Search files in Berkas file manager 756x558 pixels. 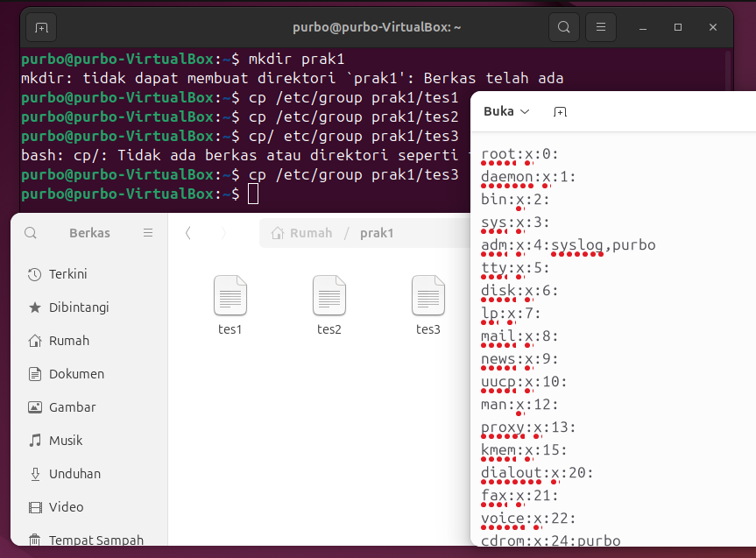(x=31, y=233)
